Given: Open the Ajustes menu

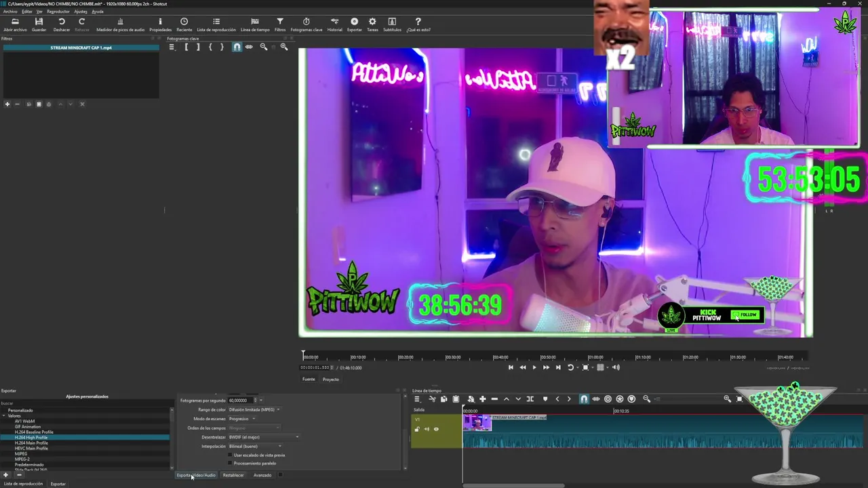Looking at the screenshot, I should click(x=80, y=12).
